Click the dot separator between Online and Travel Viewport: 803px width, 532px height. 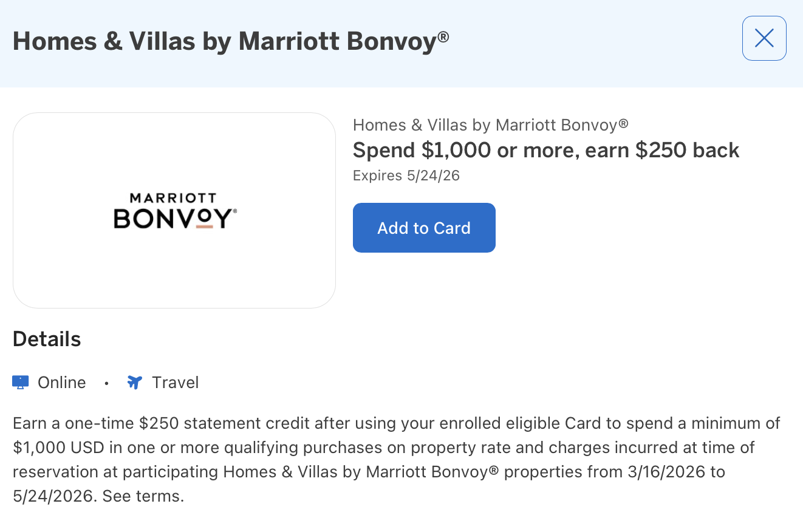(x=107, y=383)
